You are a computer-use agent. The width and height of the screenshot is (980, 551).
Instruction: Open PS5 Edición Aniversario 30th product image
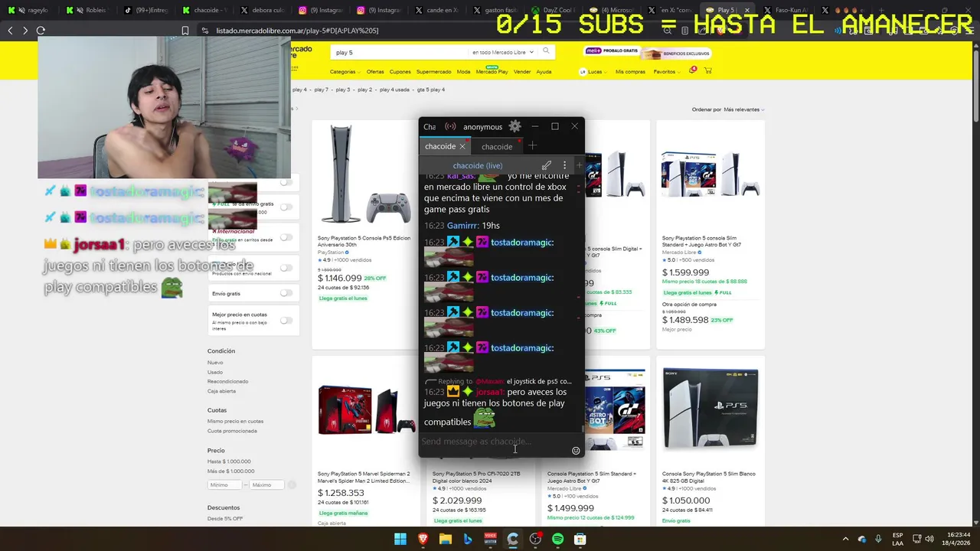[x=366, y=175]
